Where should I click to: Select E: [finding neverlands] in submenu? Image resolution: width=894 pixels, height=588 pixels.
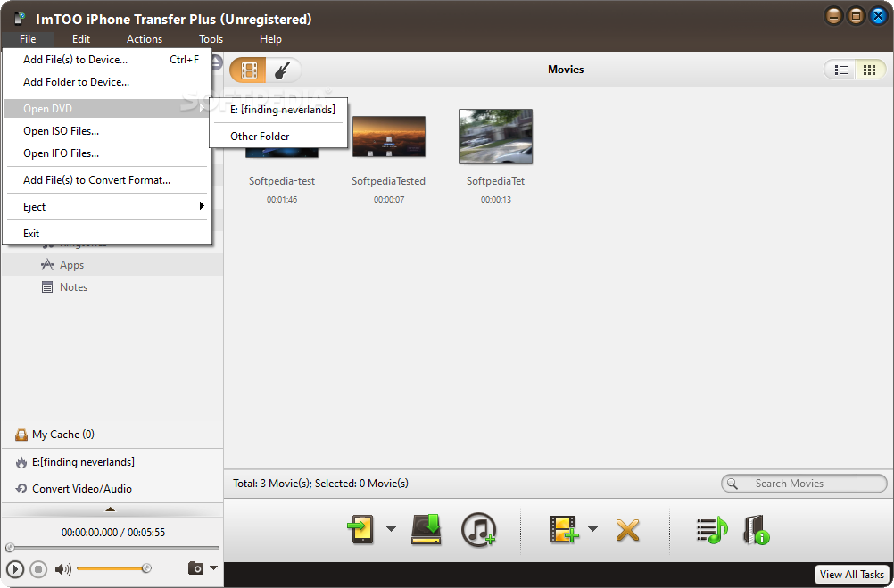click(x=278, y=110)
